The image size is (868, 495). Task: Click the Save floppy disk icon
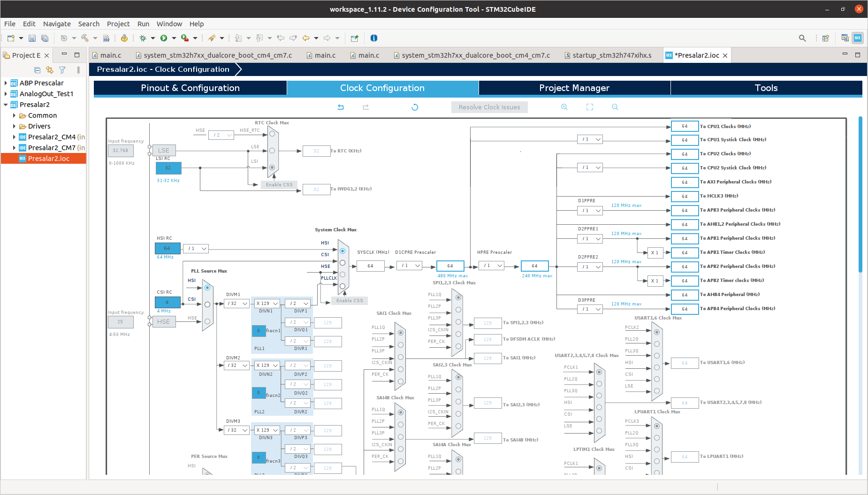pyautogui.click(x=32, y=38)
